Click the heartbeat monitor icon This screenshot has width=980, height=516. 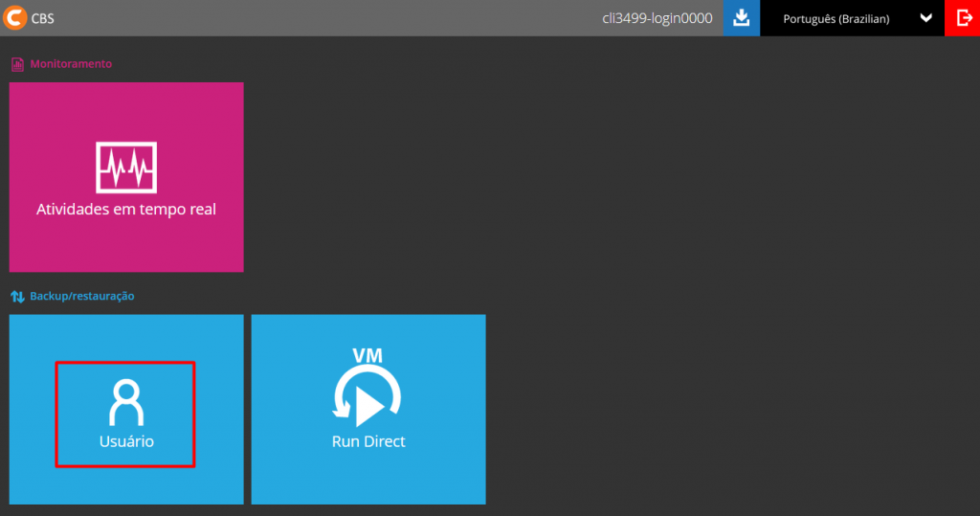tap(126, 168)
